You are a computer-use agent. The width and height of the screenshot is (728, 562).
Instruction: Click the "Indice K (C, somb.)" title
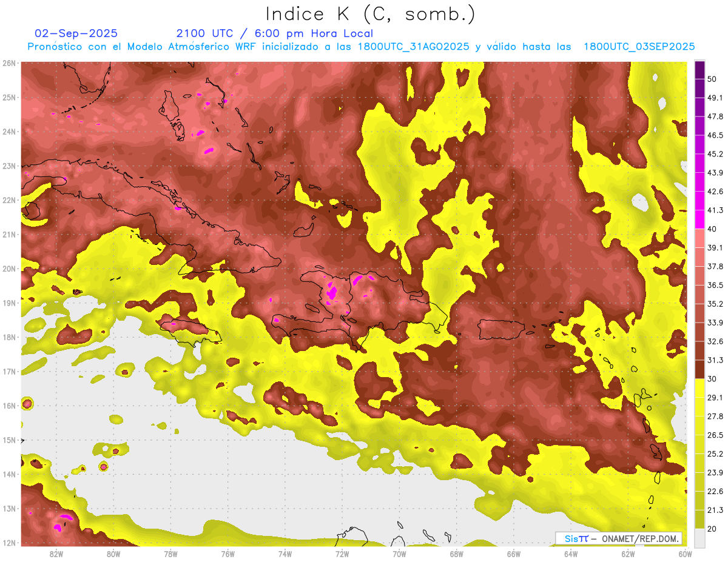point(370,14)
